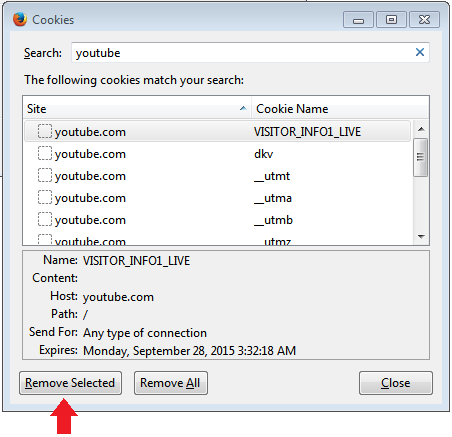Select the __utmt cookie name entry

click(x=272, y=176)
